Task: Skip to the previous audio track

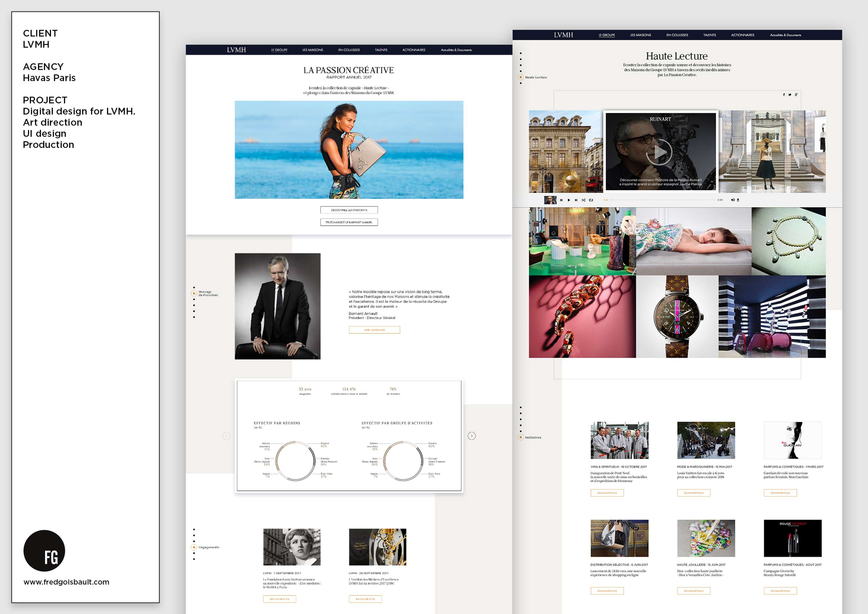Action: tap(561, 200)
